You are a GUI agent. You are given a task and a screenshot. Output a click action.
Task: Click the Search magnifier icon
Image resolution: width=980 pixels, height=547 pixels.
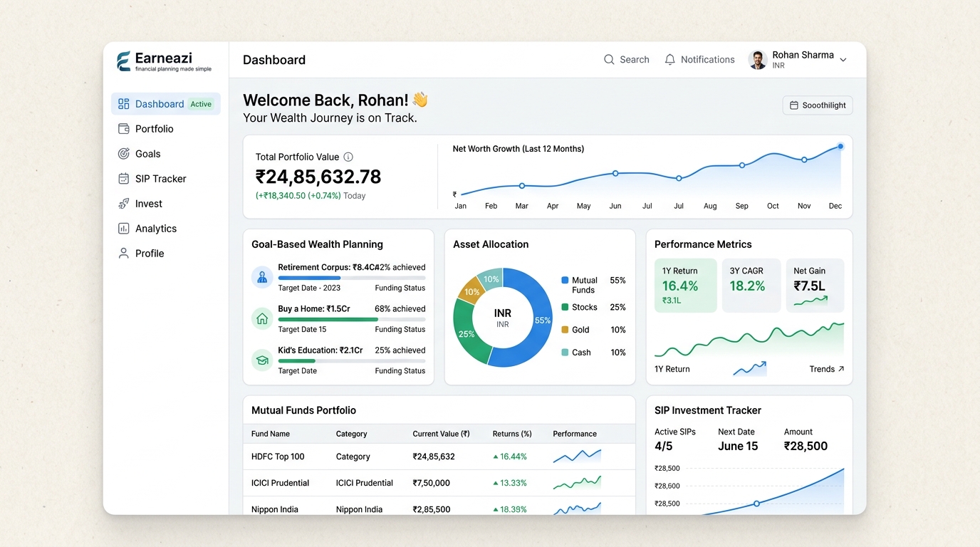(x=609, y=60)
